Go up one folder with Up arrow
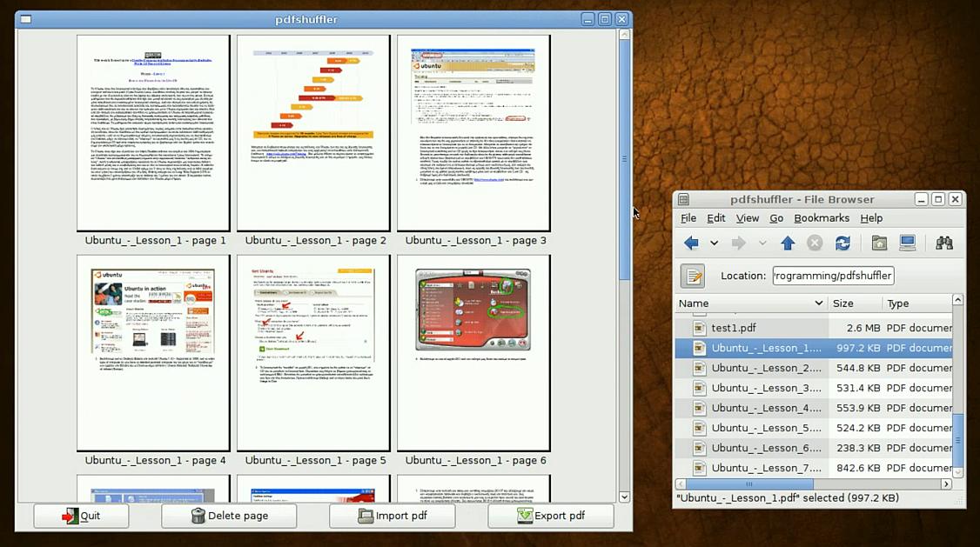This screenshot has height=547, width=980. [788, 243]
